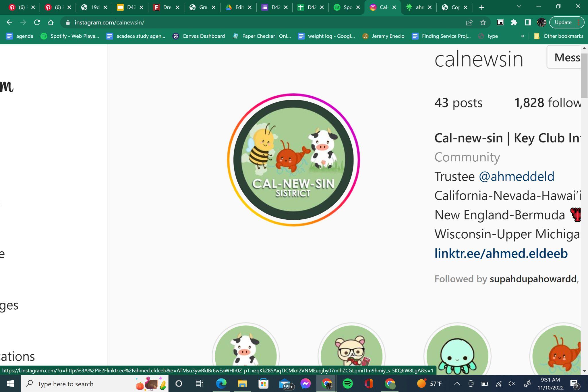
Task: Expand hidden bookmarks with double chevron
Action: (x=522, y=36)
